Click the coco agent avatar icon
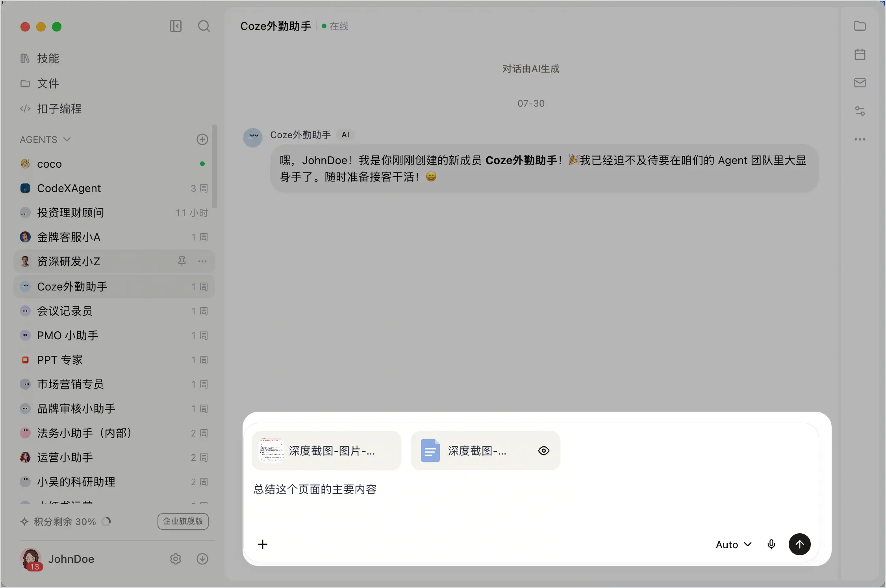Image resolution: width=886 pixels, height=588 pixels. [x=25, y=164]
